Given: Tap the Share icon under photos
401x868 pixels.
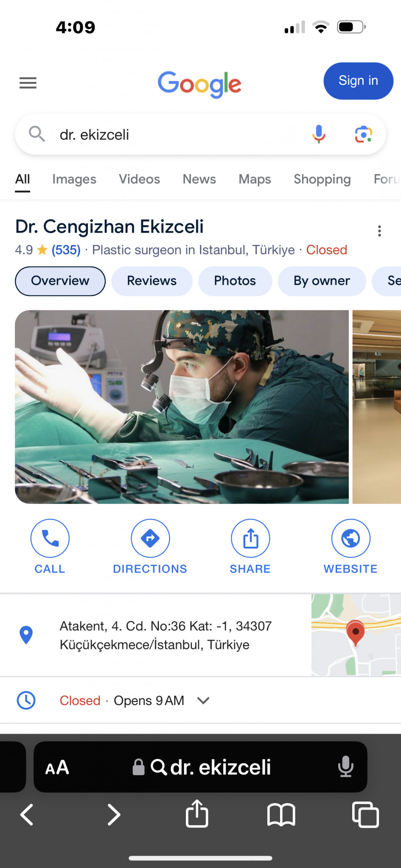Looking at the screenshot, I should point(250,538).
